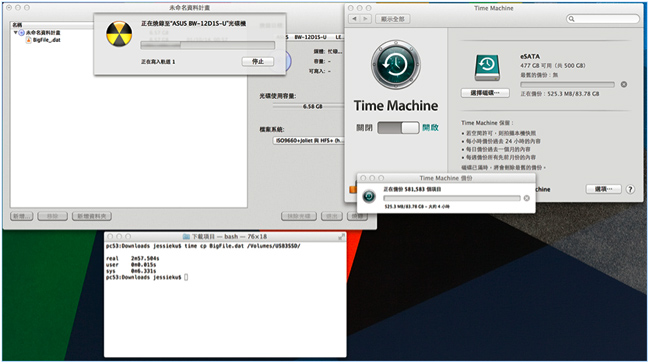650x364 pixels.
Task: Stop the backup in Time Machine 備份 window
Action: (526, 198)
